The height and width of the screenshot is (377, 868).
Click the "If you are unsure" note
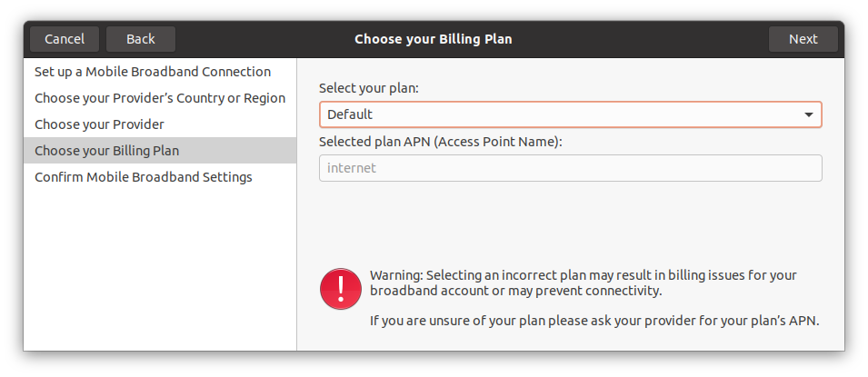pos(594,321)
